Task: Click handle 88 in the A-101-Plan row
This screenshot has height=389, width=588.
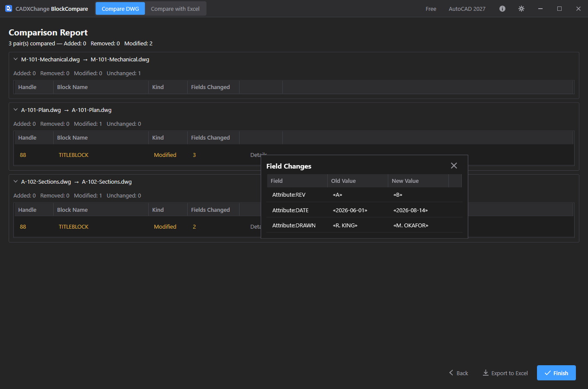Action: pyautogui.click(x=23, y=155)
